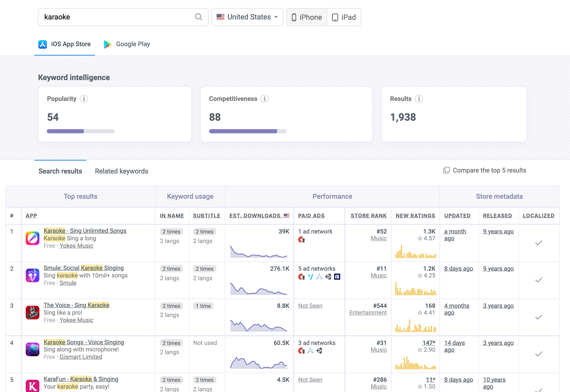Open Karaoke - Sing Unlimited Songs link
The height and width of the screenshot is (392, 570).
[85, 231]
